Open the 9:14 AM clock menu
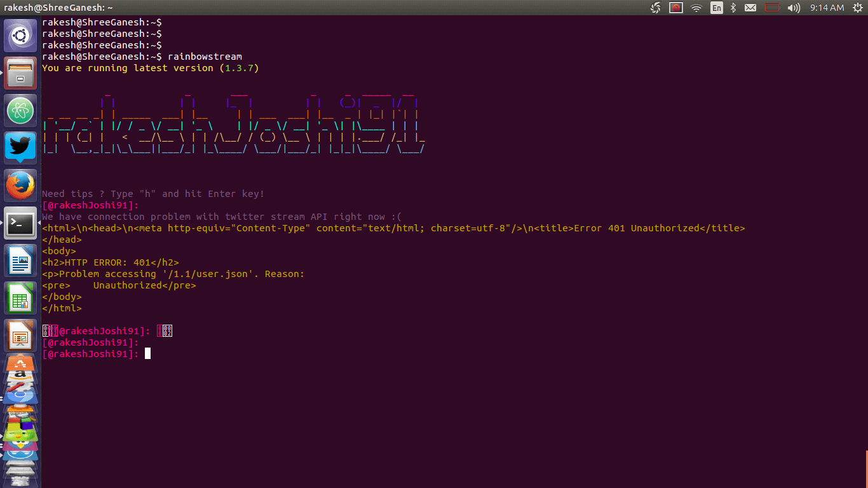Screen dimensions: 868x488 (x=827, y=8)
